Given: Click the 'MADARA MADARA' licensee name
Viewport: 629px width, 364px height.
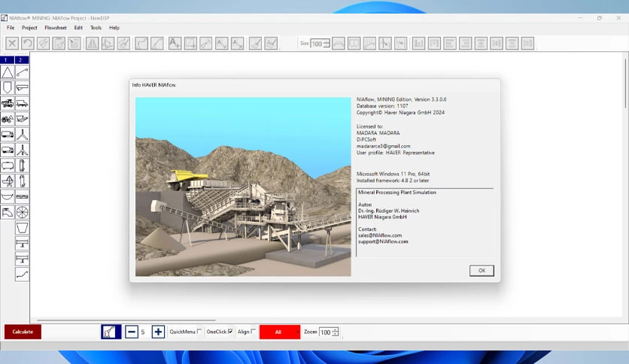Looking at the screenshot, I should (x=378, y=132).
